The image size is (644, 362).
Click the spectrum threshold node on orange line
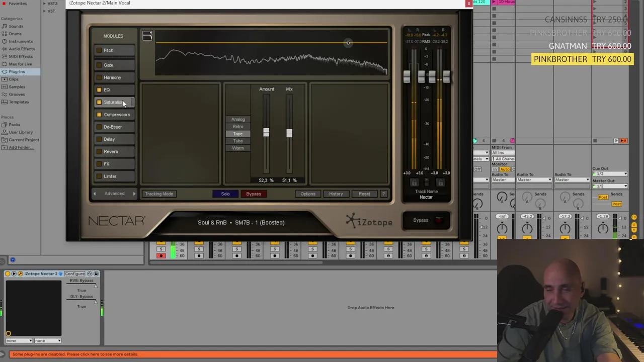[x=348, y=43]
